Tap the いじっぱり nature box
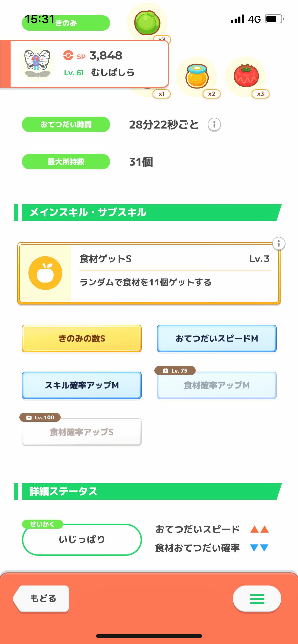 (82, 540)
